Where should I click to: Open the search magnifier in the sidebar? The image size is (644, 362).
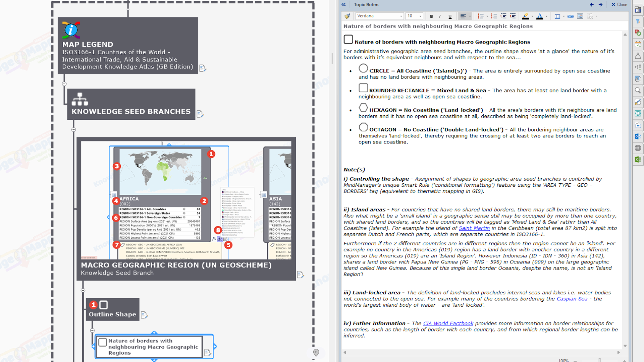pyautogui.click(x=638, y=90)
